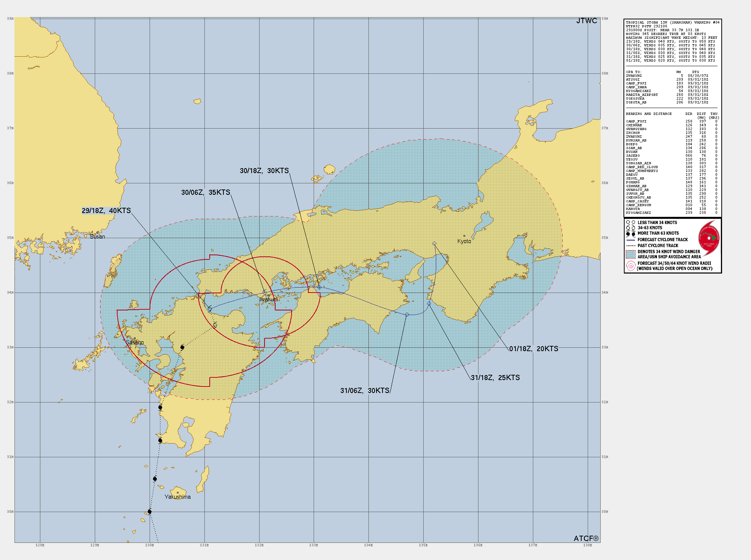Image resolution: width=751 pixels, height=560 pixels.
Task: Click the KANOYA bearing table row
Action: click(x=671, y=209)
